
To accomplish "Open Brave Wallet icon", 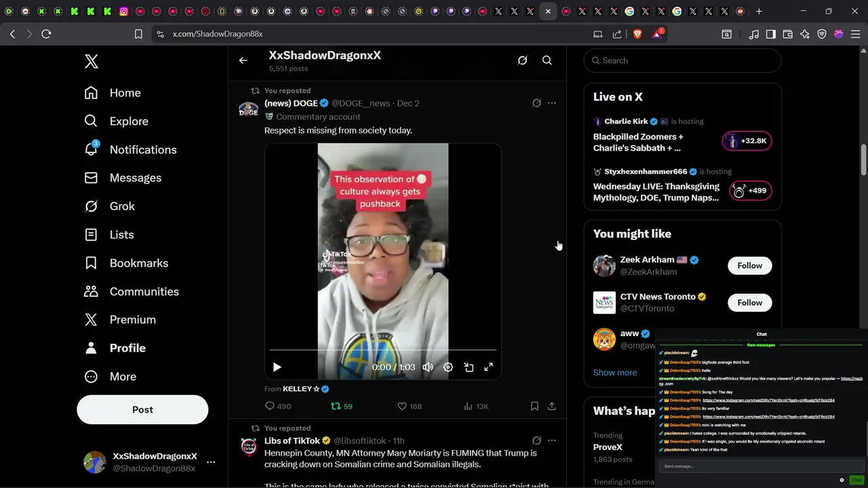I will coord(788,34).
